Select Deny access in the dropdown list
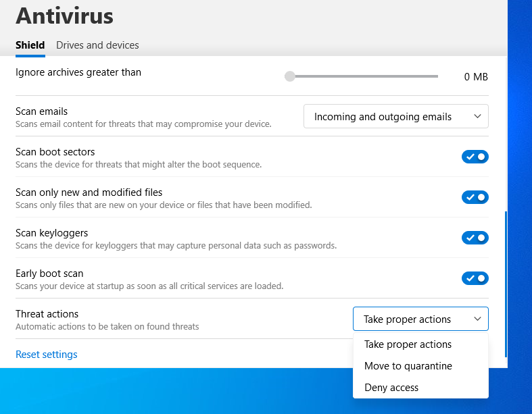Screen dimensions: 532x414 pyautogui.click(x=391, y=388)
